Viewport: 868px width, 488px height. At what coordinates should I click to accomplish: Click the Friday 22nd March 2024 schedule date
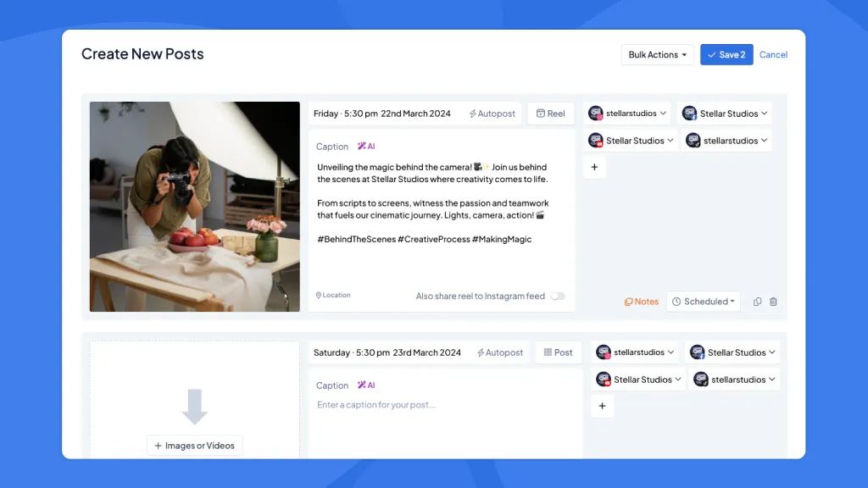[382, 114]
